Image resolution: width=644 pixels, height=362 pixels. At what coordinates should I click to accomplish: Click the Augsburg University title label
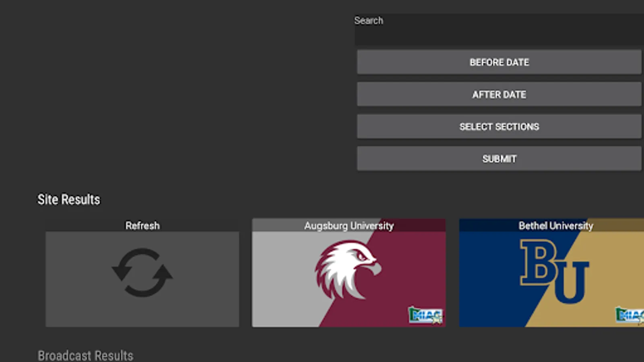(349, 226)
